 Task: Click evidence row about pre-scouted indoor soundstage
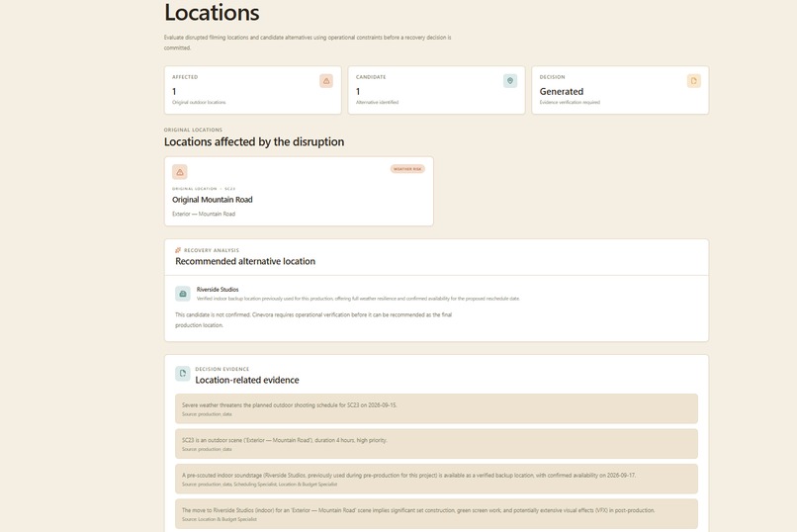(437, 479)
